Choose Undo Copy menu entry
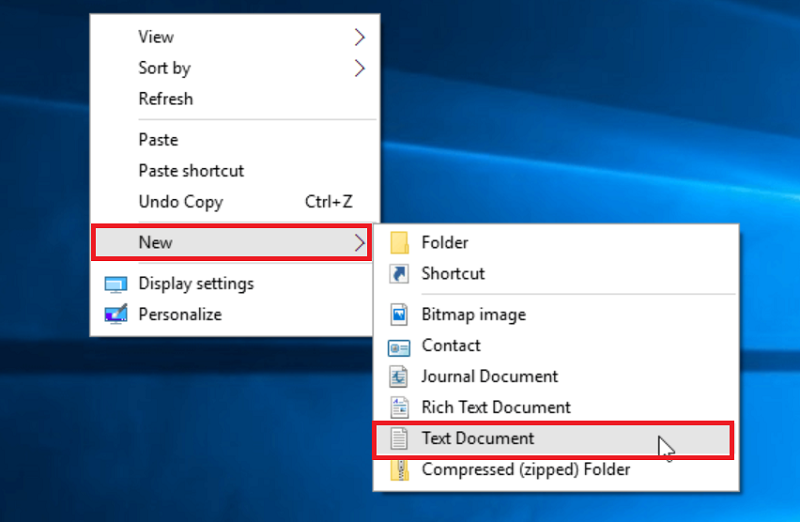The height and width of the screenshot is (522, 800). tap(180, 202)
